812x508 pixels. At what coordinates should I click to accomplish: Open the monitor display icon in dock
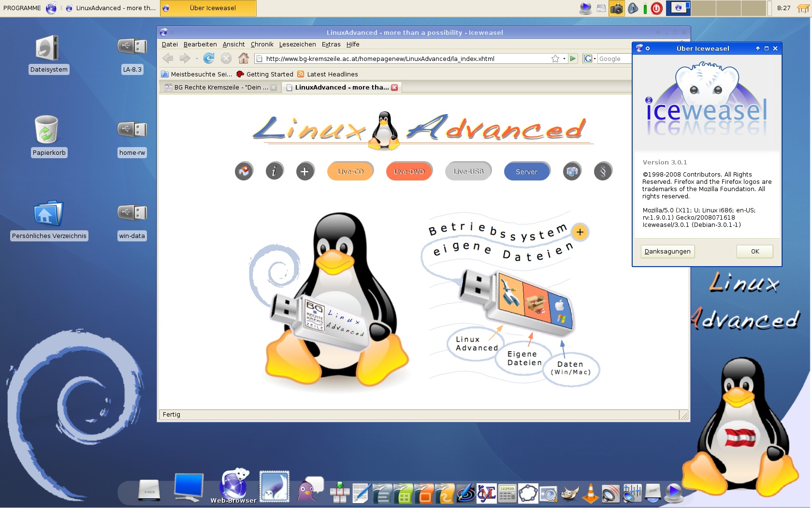(x=188, y=488)
